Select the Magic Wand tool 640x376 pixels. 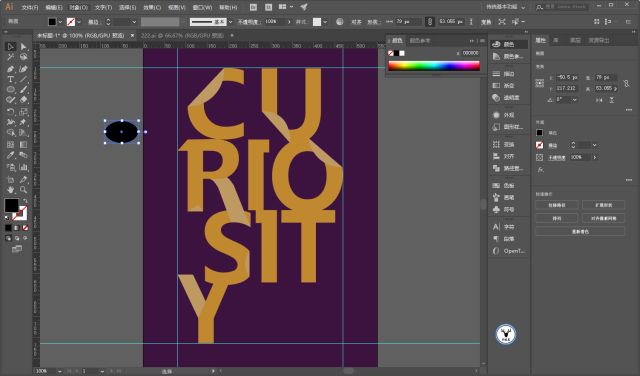point(11,57)
